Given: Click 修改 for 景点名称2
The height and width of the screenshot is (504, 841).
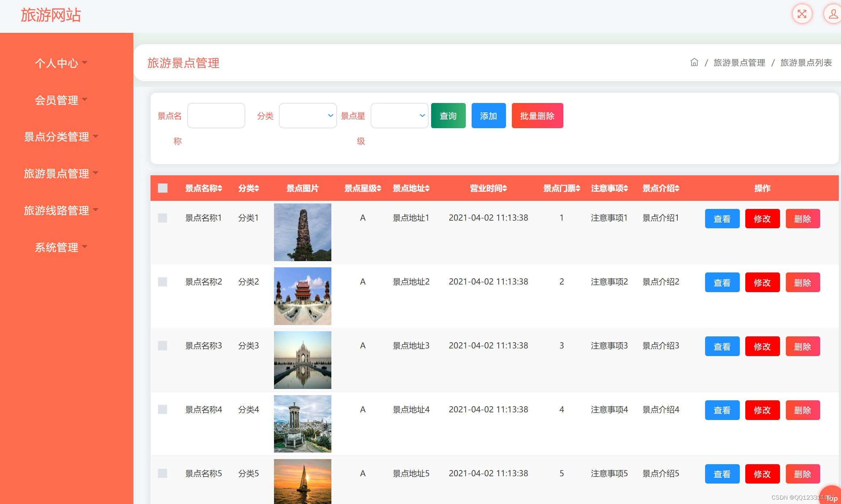Looking at the screenshot, I should click(x=762, y=282).
